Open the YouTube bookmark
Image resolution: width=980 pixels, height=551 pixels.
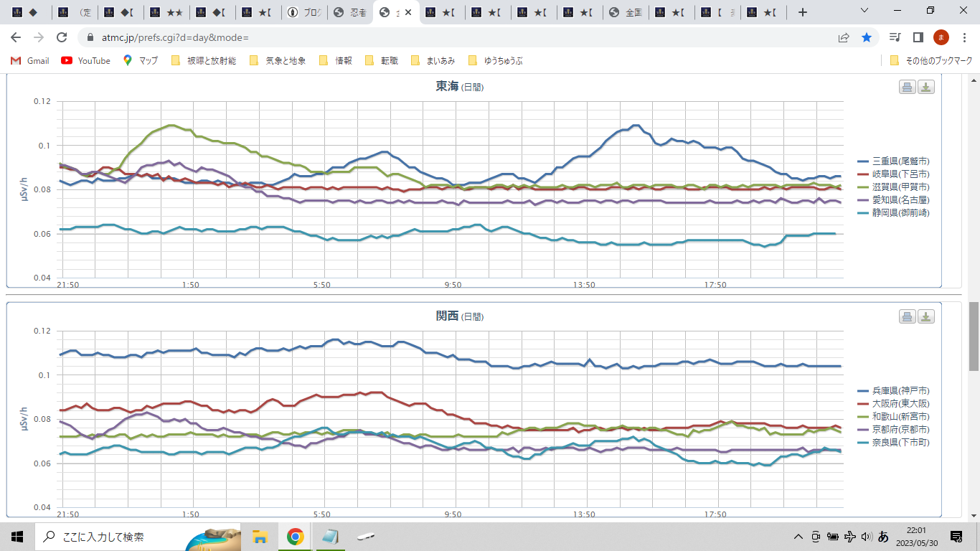coord(86,61)
